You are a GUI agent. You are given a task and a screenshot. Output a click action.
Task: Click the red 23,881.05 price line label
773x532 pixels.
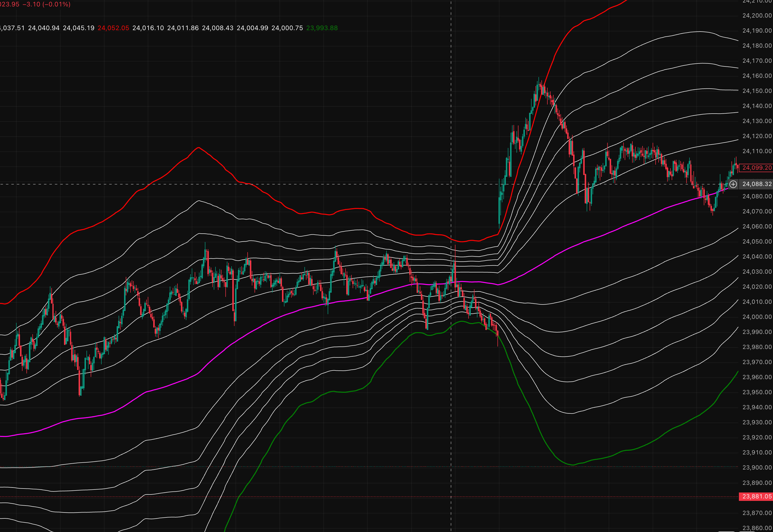pos(757,496)
